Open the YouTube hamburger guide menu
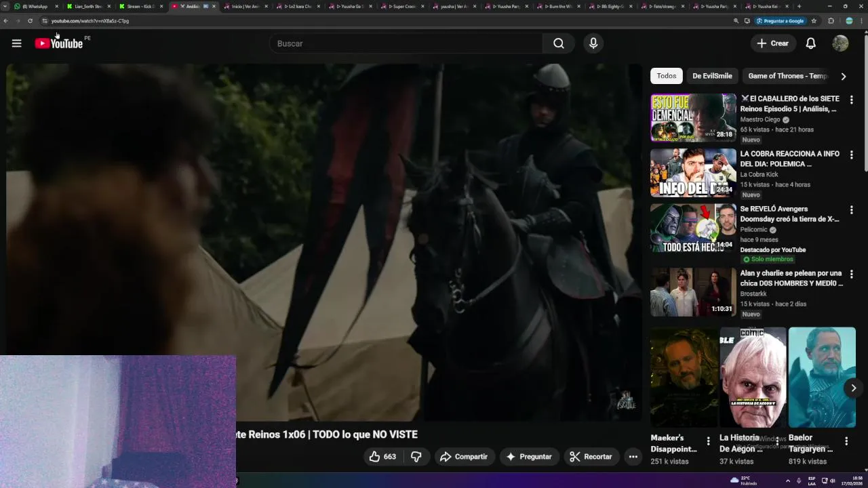The image size is (868, 488). coord(16,43)
